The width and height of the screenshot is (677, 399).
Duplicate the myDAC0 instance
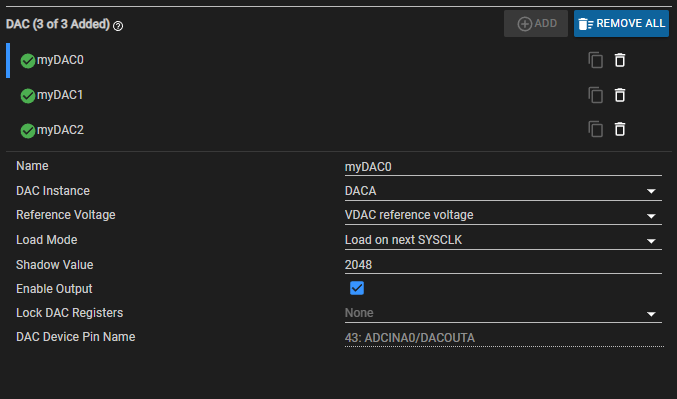(x=595, y=60)
